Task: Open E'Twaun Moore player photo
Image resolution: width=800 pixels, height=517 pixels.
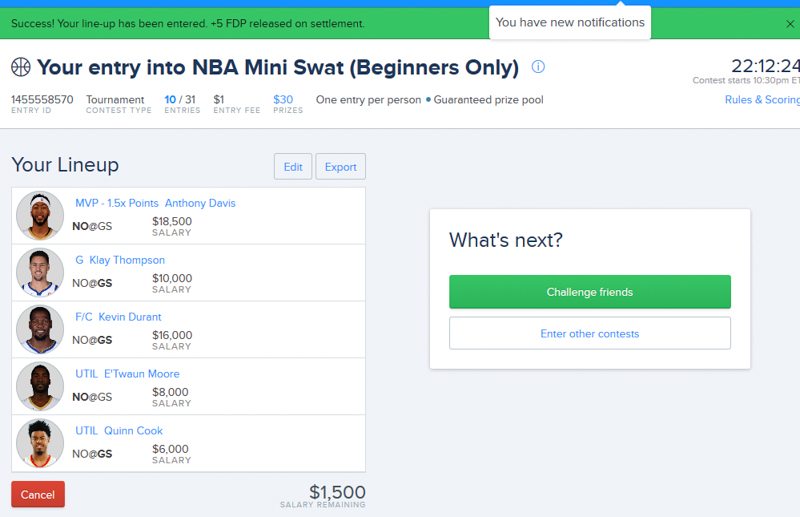Action: pos(40,386)
